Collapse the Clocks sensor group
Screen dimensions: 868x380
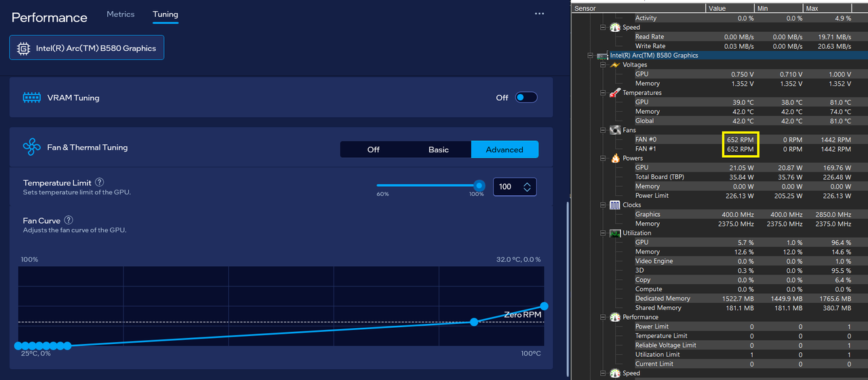tap(604, 205)
